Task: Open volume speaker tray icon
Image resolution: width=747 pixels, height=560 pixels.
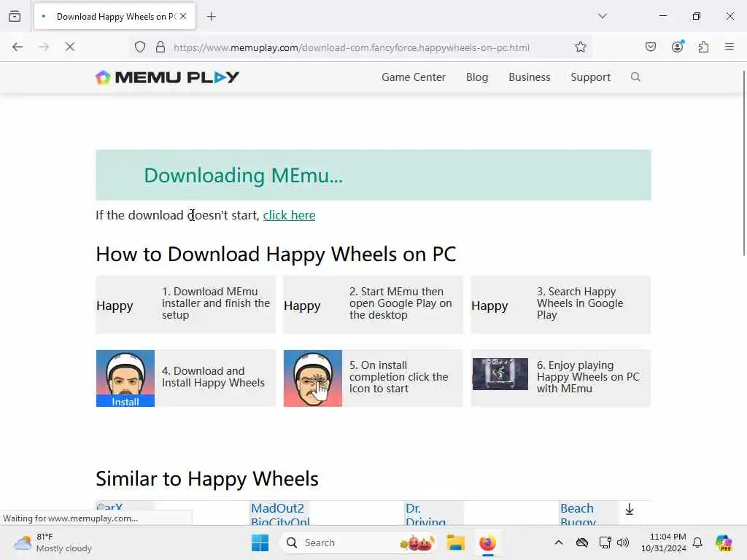Action: point(623,542)
